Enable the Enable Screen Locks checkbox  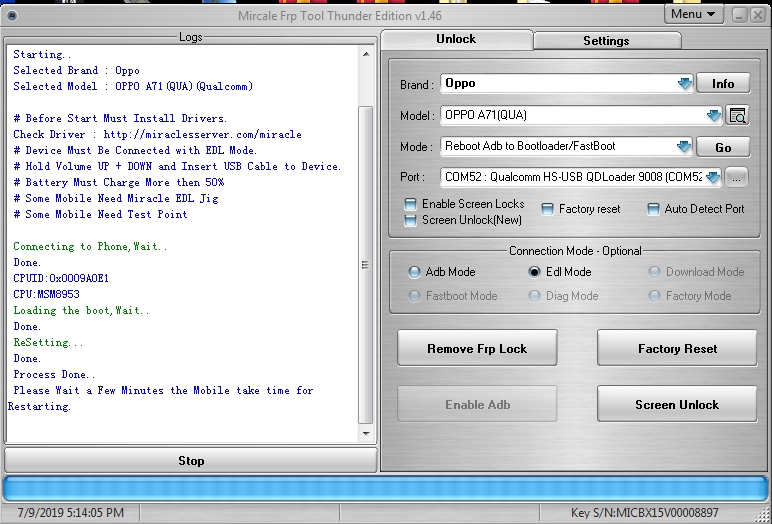[410, 204]
